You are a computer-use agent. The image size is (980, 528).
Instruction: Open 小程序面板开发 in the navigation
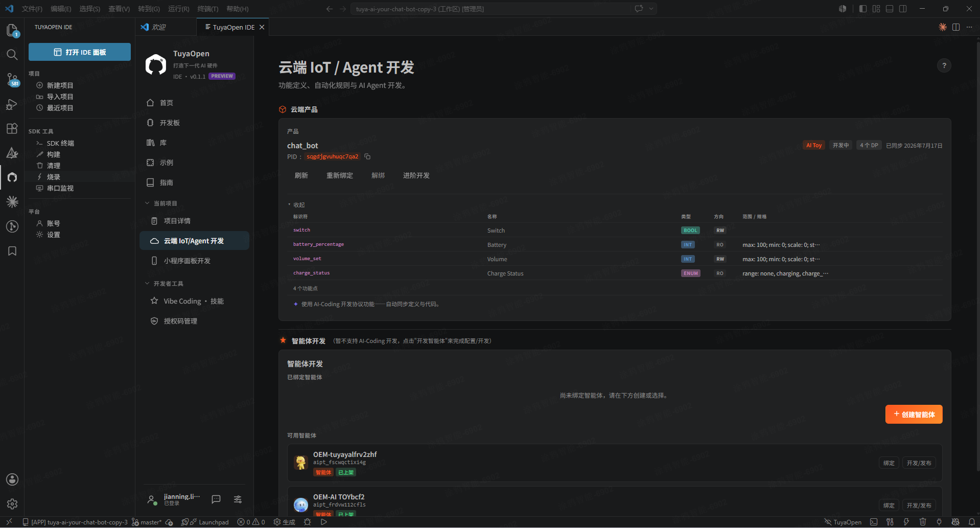point(187,261)
